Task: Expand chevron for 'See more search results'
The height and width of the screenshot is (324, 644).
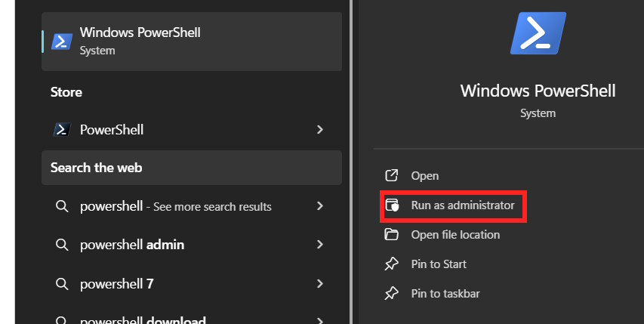Action: point(320,206)
